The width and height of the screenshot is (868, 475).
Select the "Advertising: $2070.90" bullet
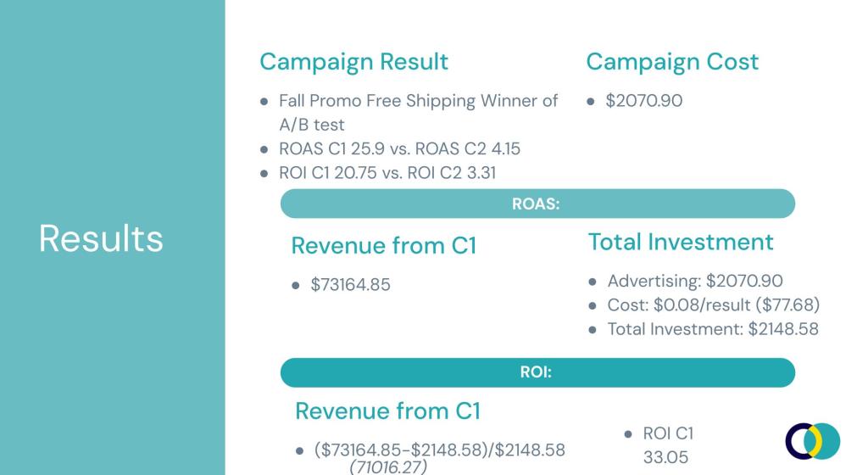pos(695,281)
